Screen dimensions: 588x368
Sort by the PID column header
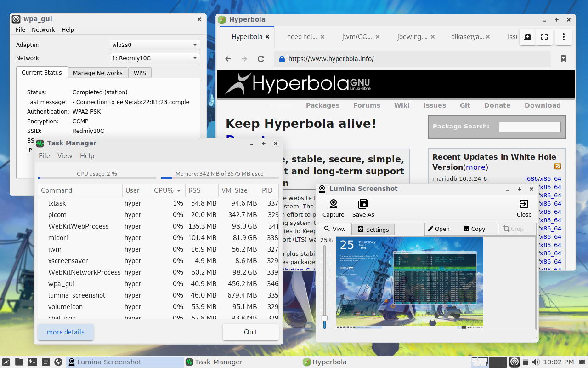[x=269, y=190]
